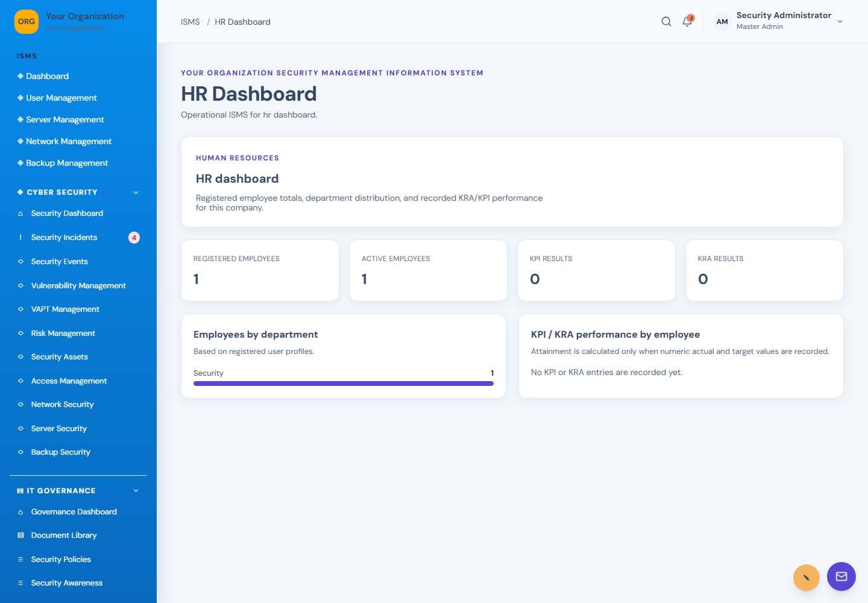Collapse the IT Governance section chevron
The image size is (868, 603).
pyautogui.click(x=136, y=491)
